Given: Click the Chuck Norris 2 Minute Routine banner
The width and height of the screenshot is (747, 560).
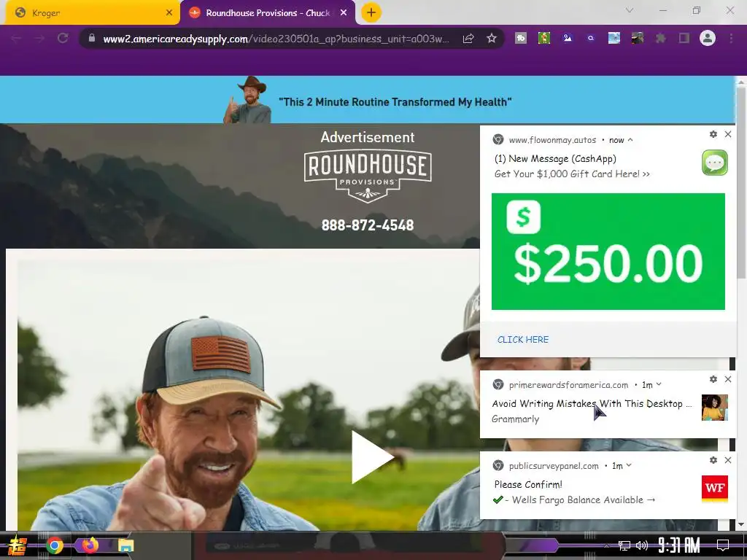Looking at the screenshot, I should click(x=368, y=100).
